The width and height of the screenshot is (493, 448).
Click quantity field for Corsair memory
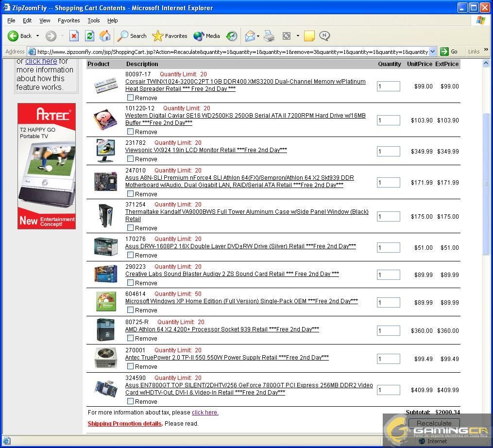click(x=388, y=86)
